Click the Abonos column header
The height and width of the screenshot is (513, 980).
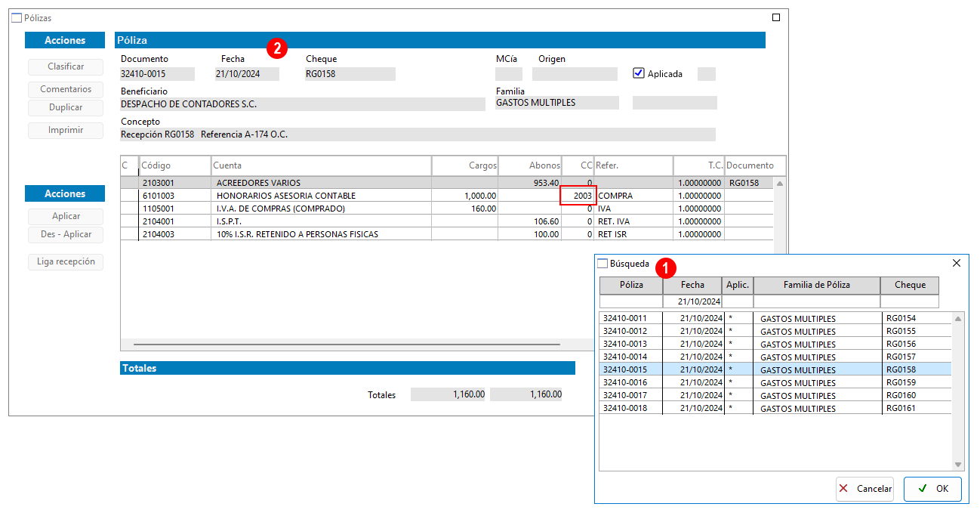pos(530,165)
